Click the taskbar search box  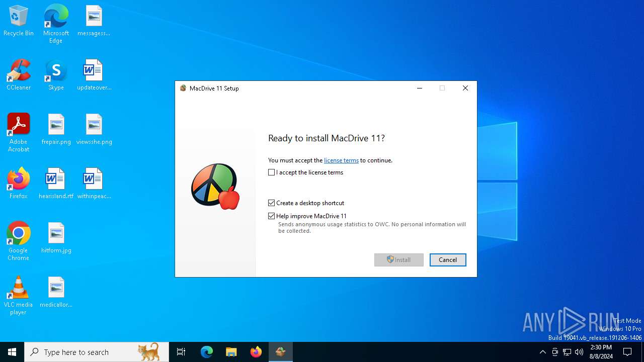coord(97,352)
